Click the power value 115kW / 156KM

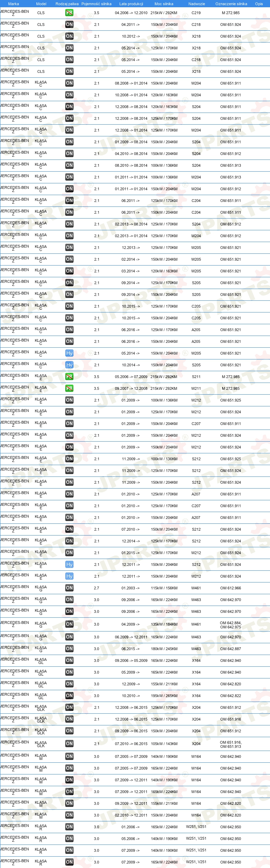(x=164, y=588)
